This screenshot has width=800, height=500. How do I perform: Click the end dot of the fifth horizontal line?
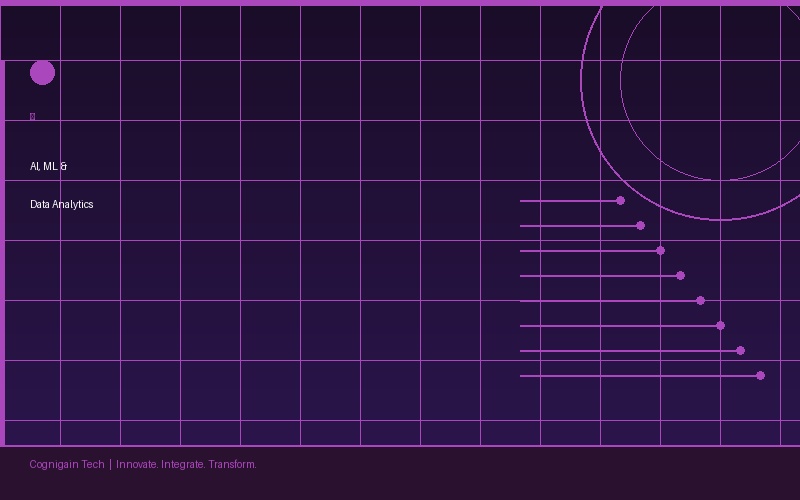click(x=700, y=301)
